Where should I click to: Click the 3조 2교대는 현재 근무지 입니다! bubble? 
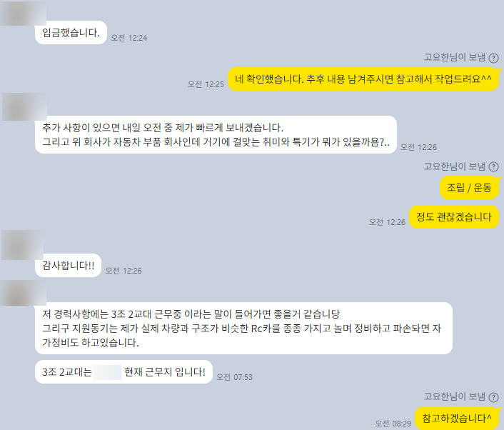pyautogui.click(x=124, y=372)
